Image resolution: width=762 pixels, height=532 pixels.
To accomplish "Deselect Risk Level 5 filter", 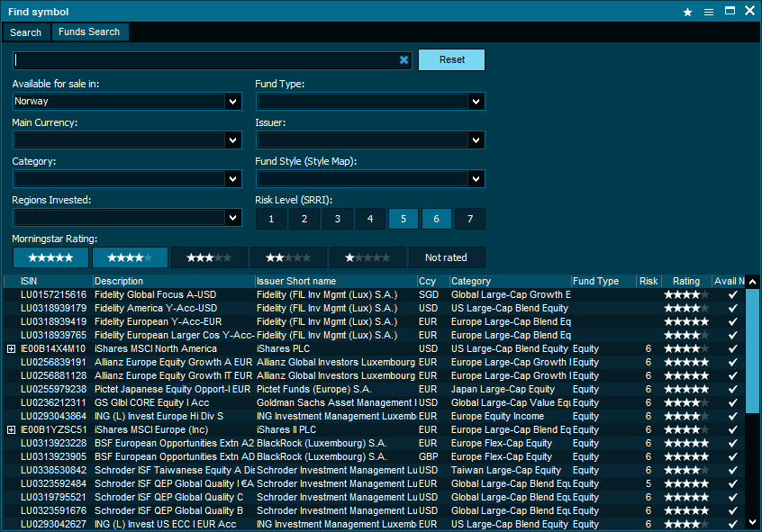I will click(404, 219).
